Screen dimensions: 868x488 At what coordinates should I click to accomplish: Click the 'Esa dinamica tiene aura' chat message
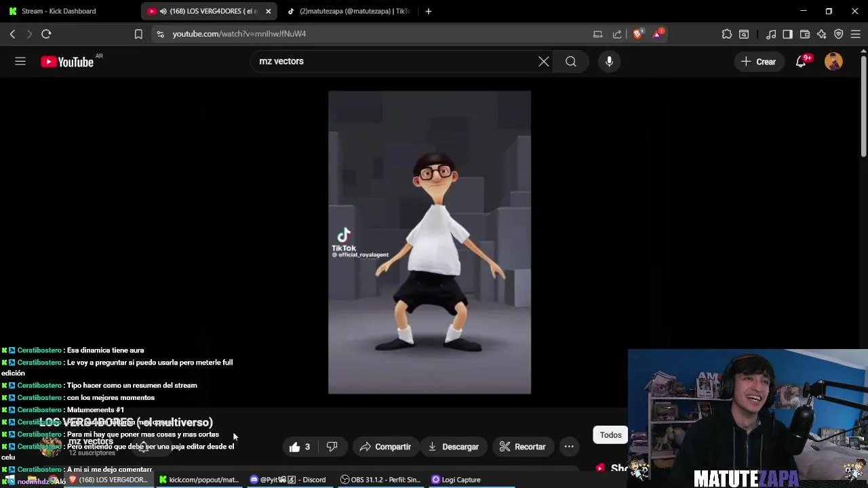pyautogui.click(x=105, y=350)
